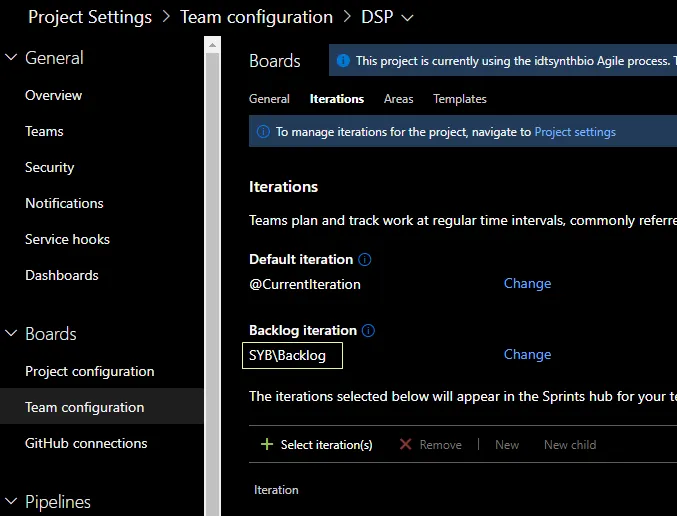Switch to the Areas tab
This screenshot has height=516, width=677.
398,99
